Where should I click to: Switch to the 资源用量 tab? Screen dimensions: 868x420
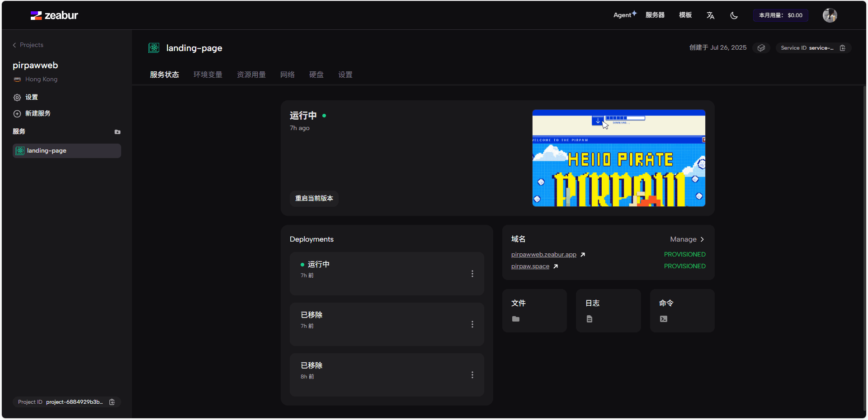click(251, 75)
